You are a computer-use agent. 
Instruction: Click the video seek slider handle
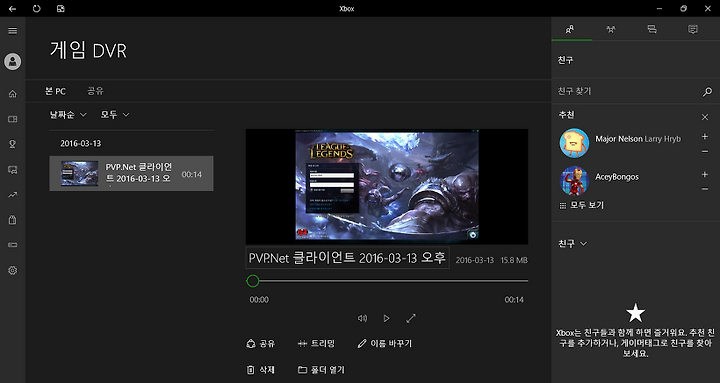pyautogui.click(x=253, y=281)
